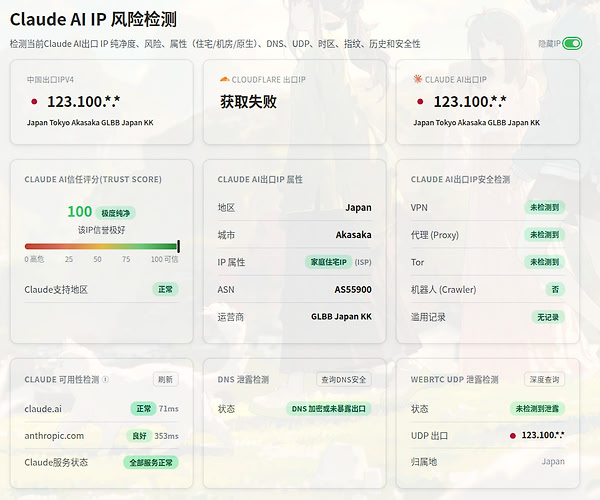
Task: Click the 中国出口IPV4 address 123.100.*.*
Action: (83, 101)
